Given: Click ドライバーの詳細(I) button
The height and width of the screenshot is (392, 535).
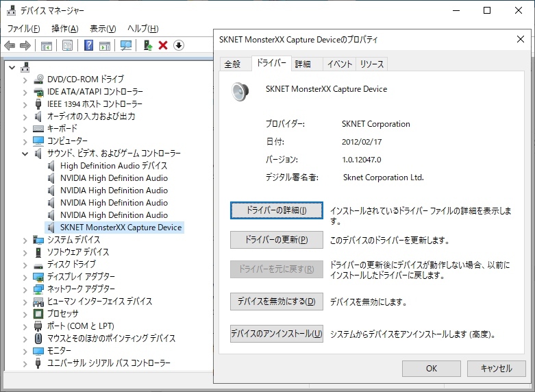Looking at the screenshot, I should [276, 210].
